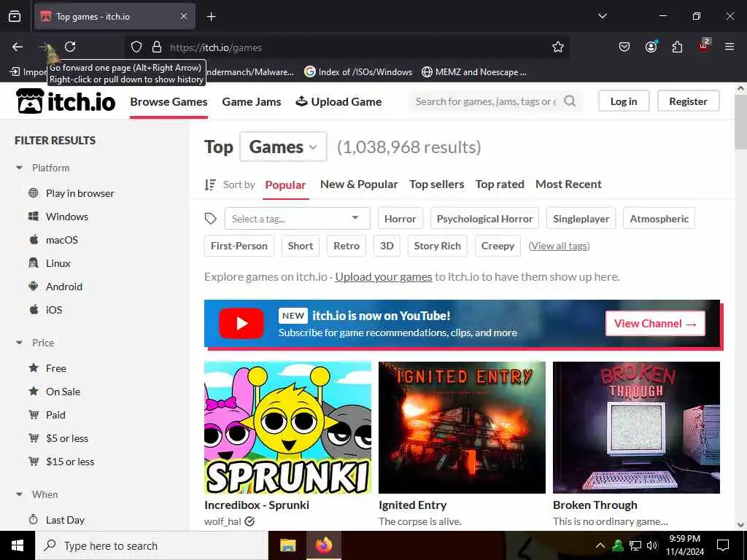Select the Horror tag
This screenshot has height=560, width=747.
(400, 219)
